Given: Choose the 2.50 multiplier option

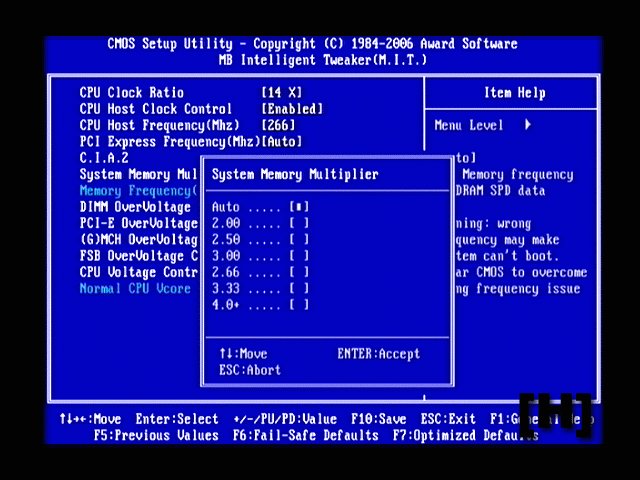Looking at the screenshot, I should (260, 239).
